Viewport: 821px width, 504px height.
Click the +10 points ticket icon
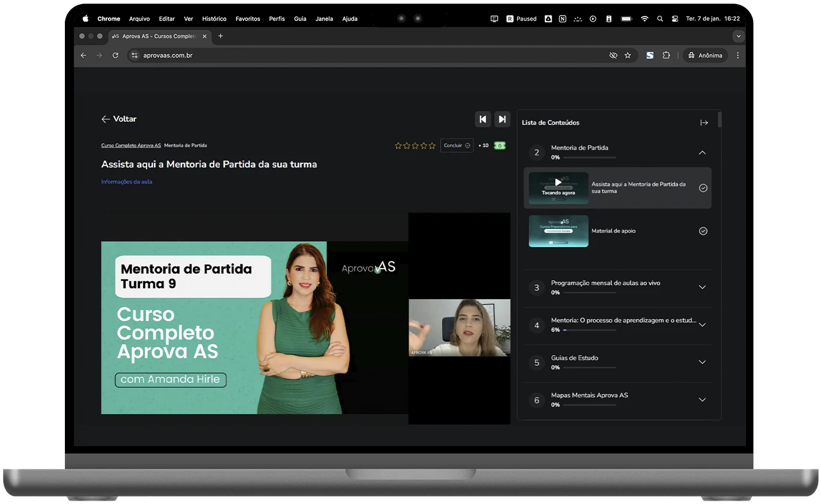coord(499,146)
